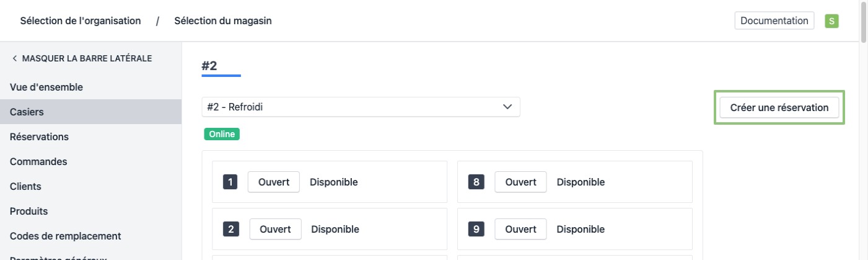Image resolution: width=868 pixels, height=260 pixels.
Task: Go to Réservations in the sidebar
Action: click(x=39, y=137)
